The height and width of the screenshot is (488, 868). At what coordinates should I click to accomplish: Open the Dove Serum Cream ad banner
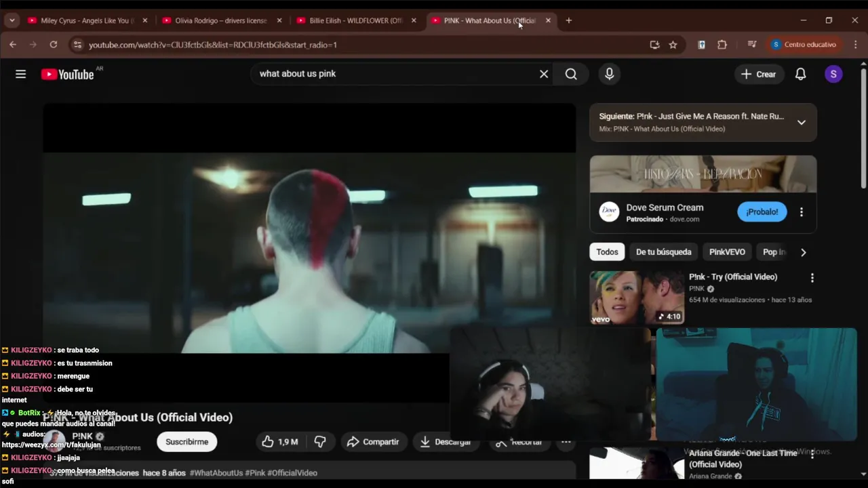pos(703,174)
